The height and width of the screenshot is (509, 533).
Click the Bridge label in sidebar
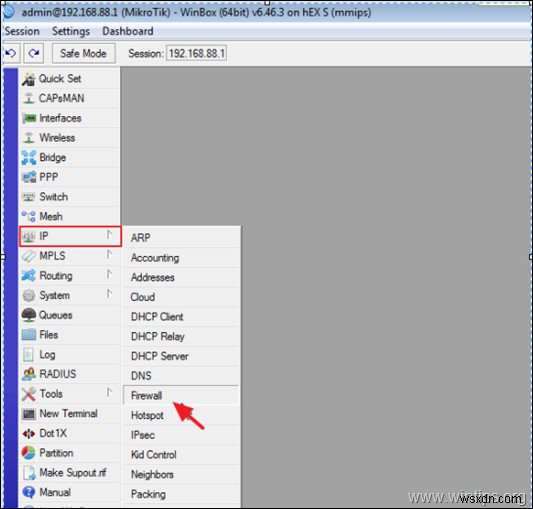click(x=53, y=158)
